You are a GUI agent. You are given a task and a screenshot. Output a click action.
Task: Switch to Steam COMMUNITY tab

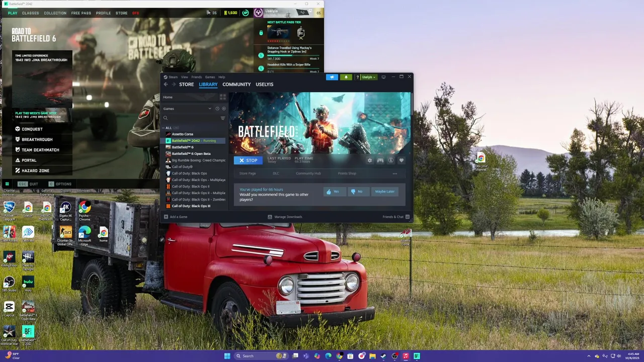click(x=236, y=84)
